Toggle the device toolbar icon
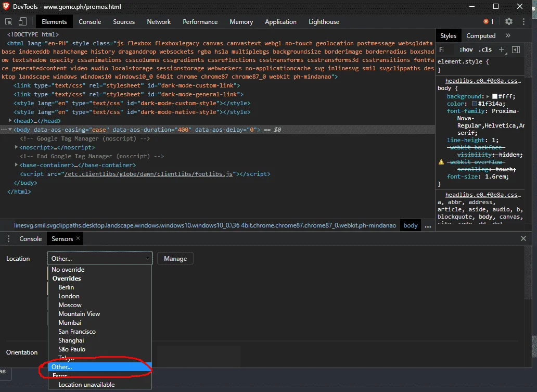The image size is (537, 392). pyautogui.click(x=22, y=21)
